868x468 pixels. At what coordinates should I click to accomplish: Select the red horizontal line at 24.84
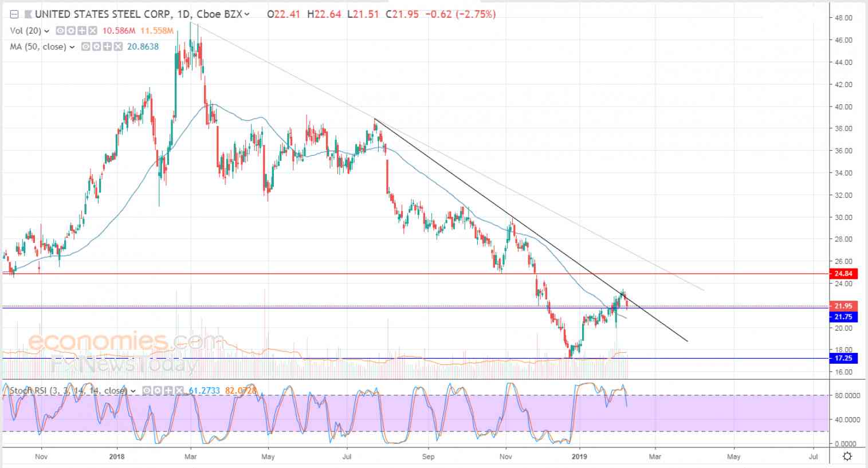coord(415,274)
